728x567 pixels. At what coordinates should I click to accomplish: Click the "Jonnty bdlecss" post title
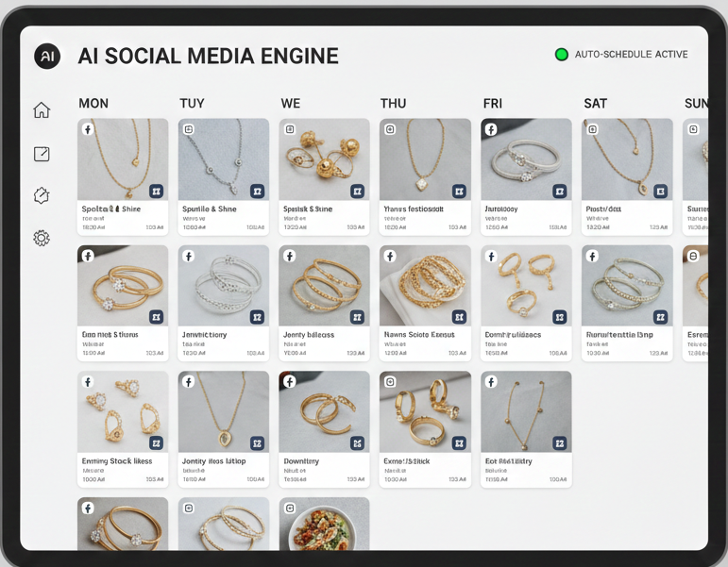click(x=309, y=335)
